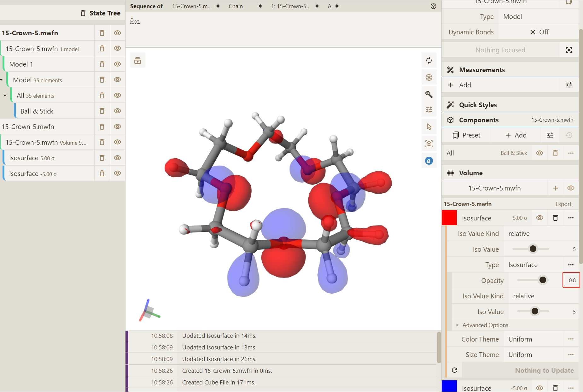The height and width of the screenshot is (392, 583).
Task: Click the Preset button under Components
Action: pyautogui.click(x=466, y=135)
